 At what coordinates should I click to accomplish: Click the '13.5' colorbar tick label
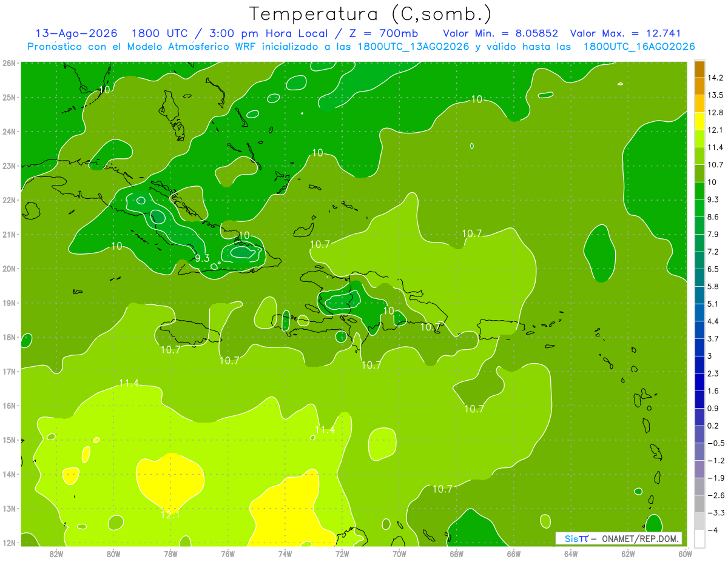pyautogui.click(x=716, y=95)
